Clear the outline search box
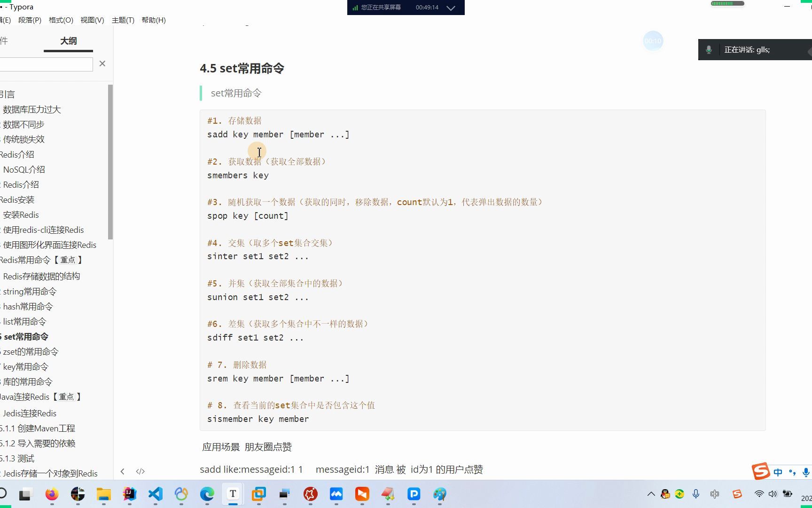 coord(102,63)
